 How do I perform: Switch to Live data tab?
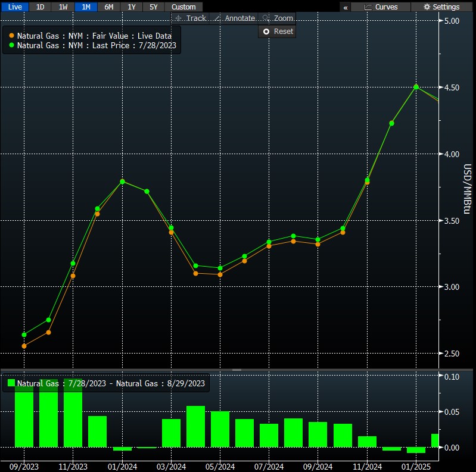[x=14, y=7]
